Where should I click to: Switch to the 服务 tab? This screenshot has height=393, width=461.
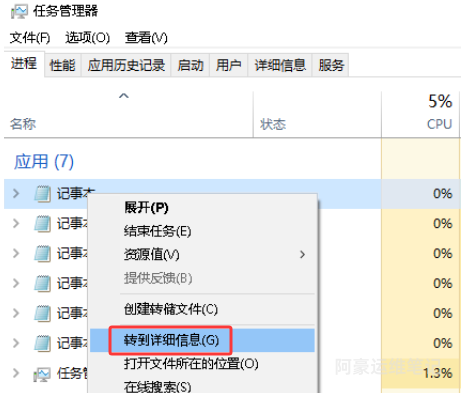pos(331,65)
